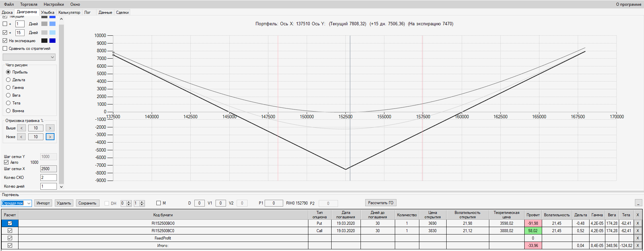Click the settings panel scroll-down arrow

click(x=61, y=187)
